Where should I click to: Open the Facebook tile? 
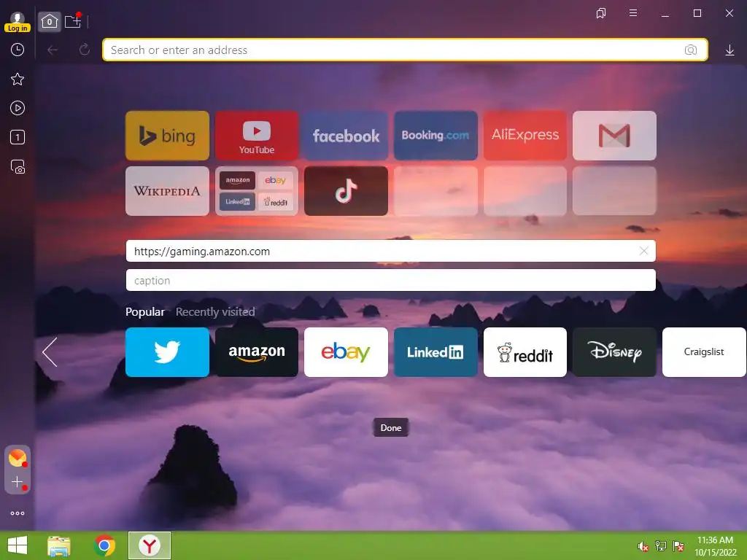click(x=346, y=136)
